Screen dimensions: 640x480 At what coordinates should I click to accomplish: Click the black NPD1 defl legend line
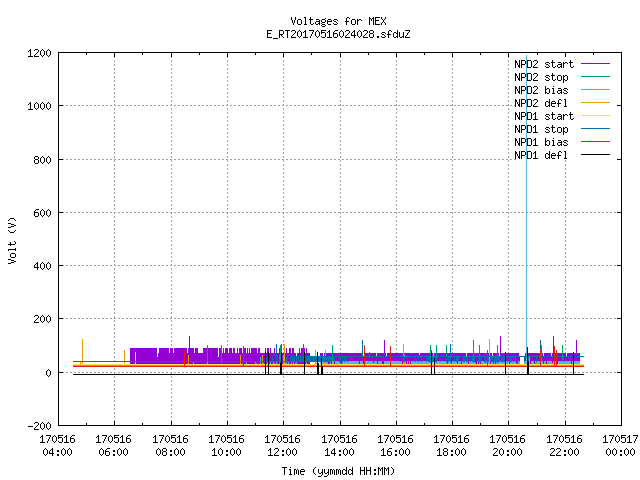point(595,155)
